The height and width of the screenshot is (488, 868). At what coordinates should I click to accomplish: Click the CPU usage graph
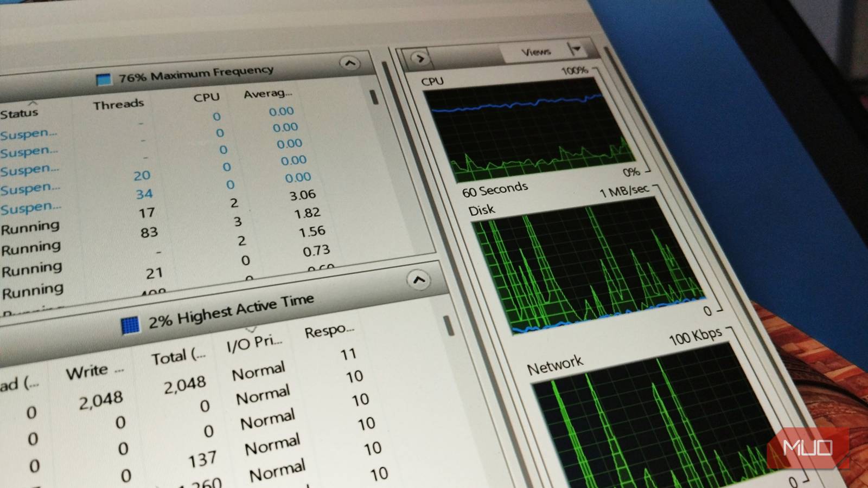(529, 130)
